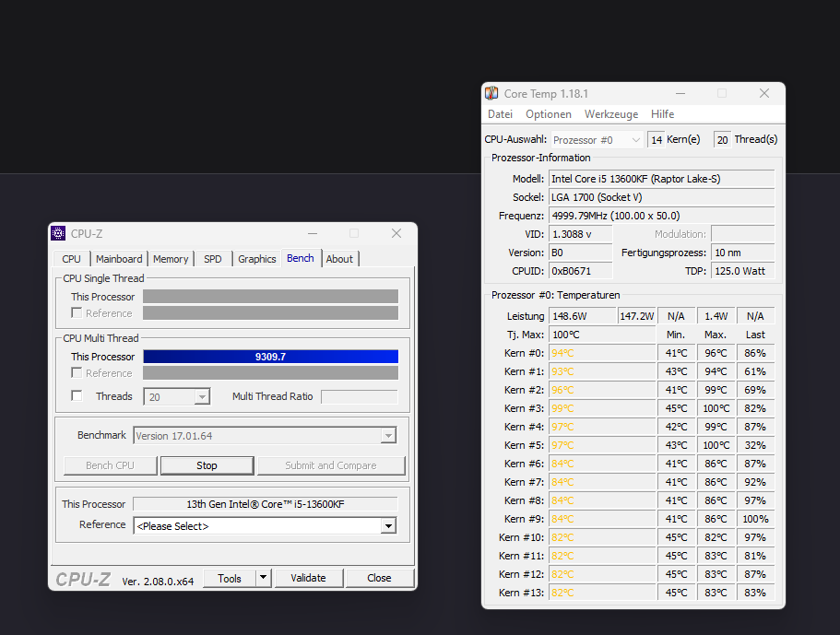Click the Modell field in Core Temp
Image resolution: width=840 pixels, height=635 pixels.
(x=662, y=179)
